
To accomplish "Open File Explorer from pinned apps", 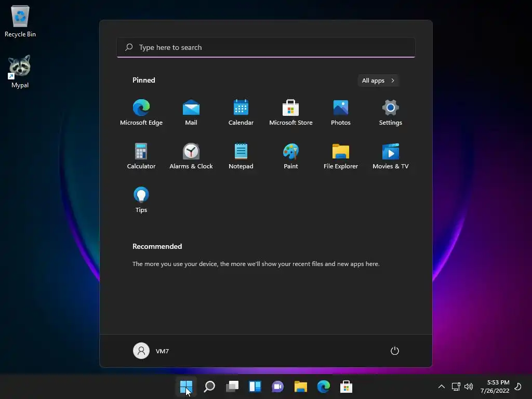I will click(x=341, y=156).
